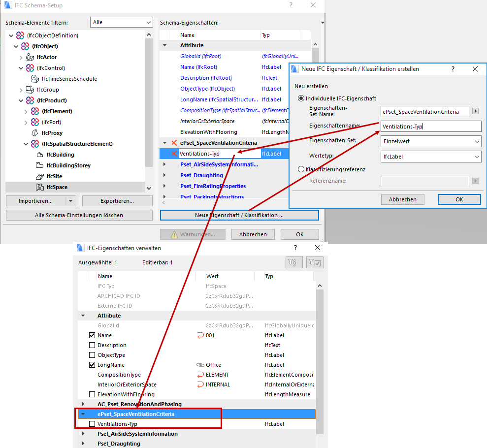
Task: Uncheck the Name attribute checkbox
Action: pyautogui.click(x=92, y=335)
